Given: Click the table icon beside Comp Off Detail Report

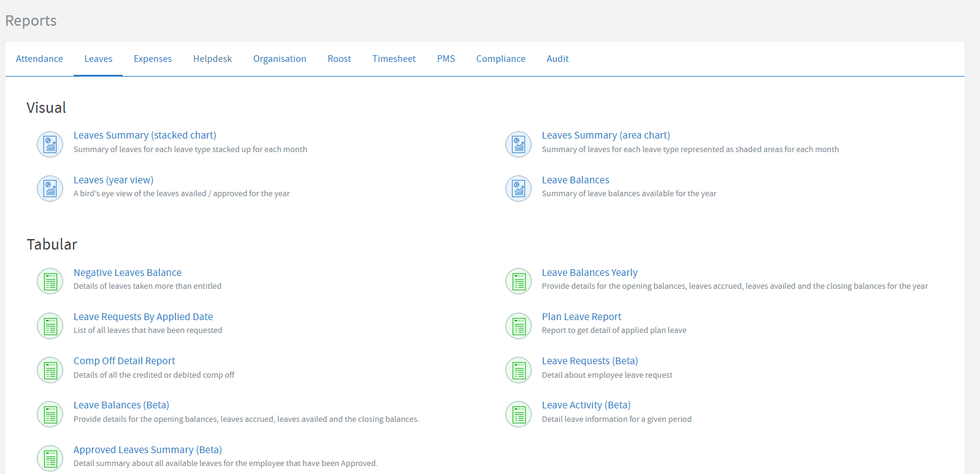Looking at the screenshot, I should 50,370.
